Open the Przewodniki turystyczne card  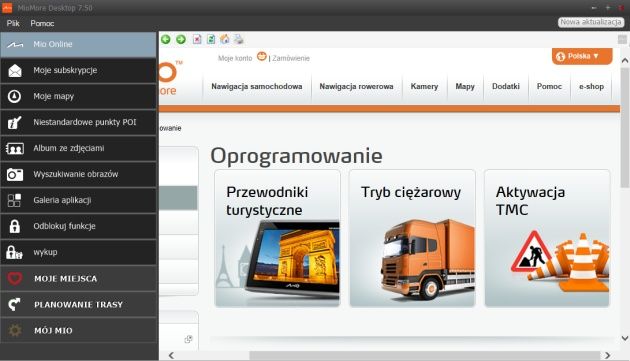(278, 238)
